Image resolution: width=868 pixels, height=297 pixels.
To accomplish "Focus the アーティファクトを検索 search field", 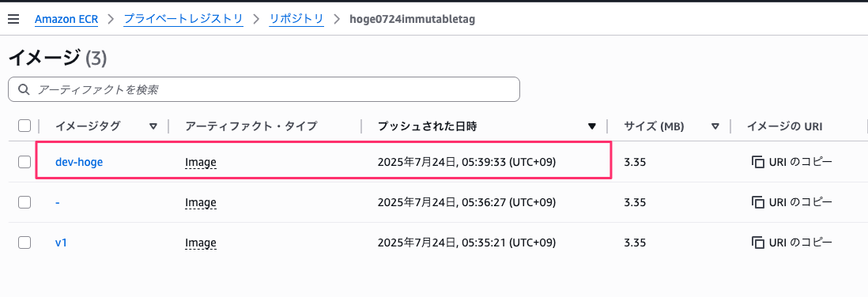I will click(264, 89).
